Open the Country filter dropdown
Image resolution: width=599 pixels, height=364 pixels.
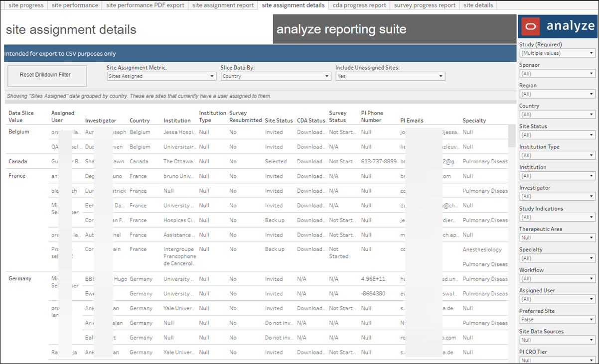click(x=557, y=115)
